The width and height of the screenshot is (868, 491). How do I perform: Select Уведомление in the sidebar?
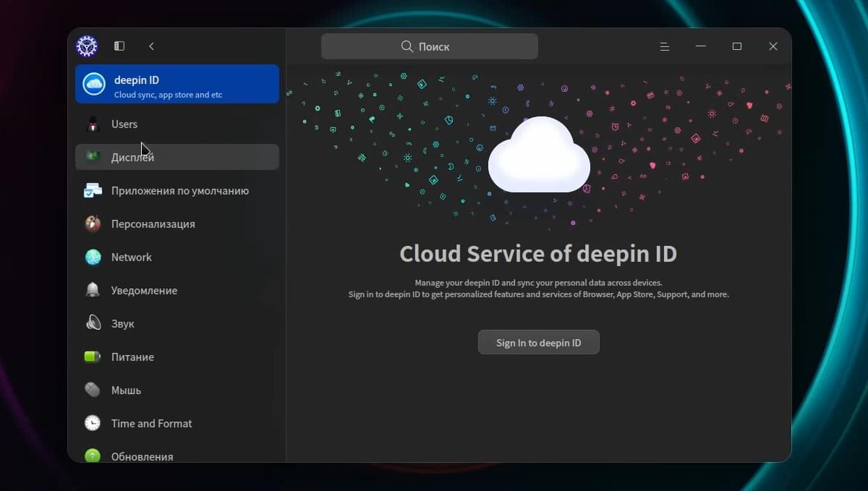(x=177, y=291)
